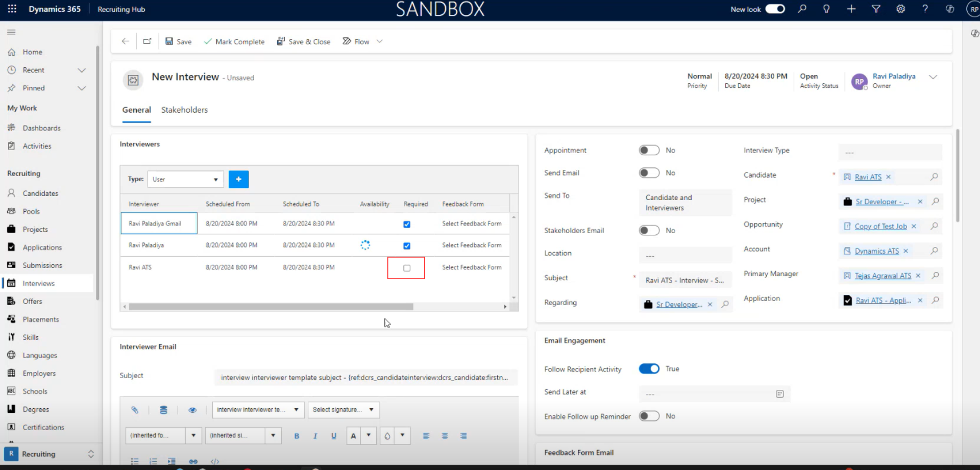Open the Dynamics ATS account link
The height and width of the screenshot is (470, 980).
click(877, 251)
